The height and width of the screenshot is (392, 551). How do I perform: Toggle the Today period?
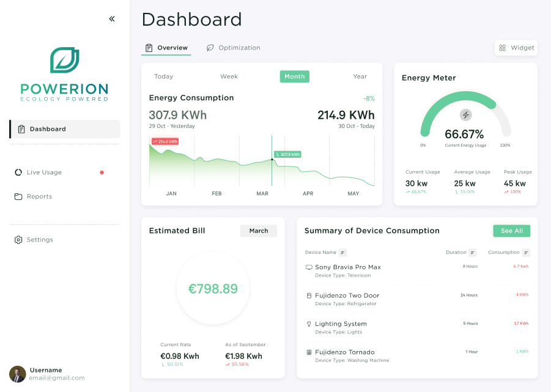[163, 76]
